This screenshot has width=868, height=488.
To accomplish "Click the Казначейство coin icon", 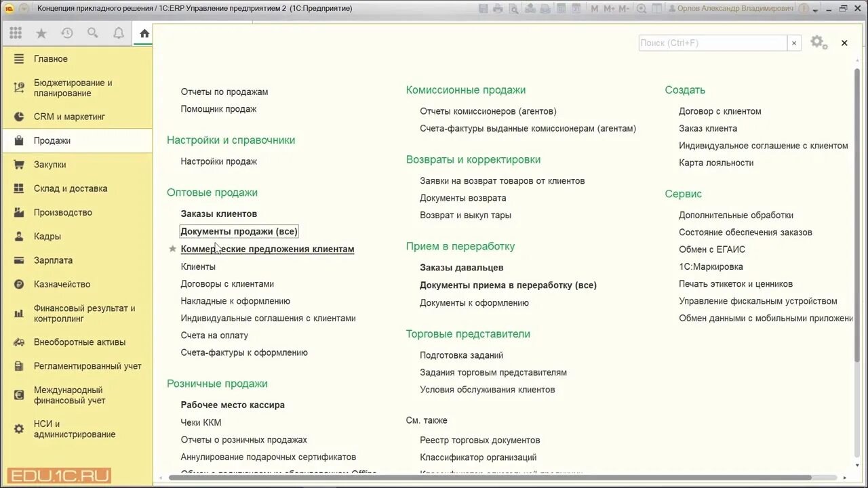I will [19, 284].
